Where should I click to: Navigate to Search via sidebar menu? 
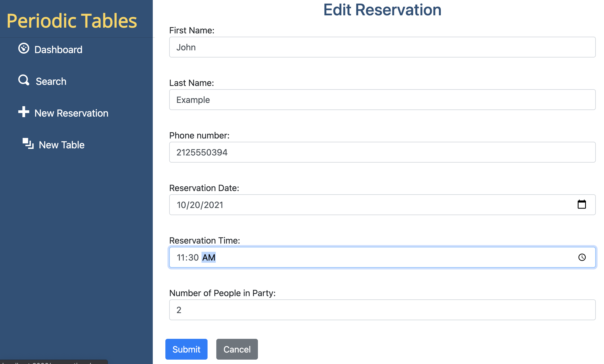[51, 81]
